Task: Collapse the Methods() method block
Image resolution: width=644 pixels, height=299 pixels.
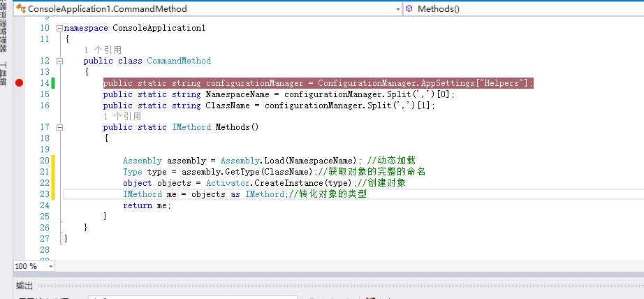Action: point(59,128)
